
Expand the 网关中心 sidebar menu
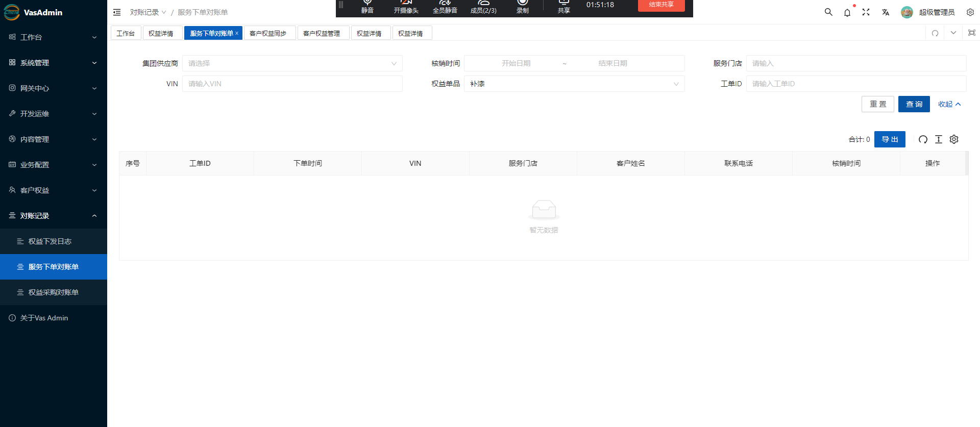[x=54, y=88]
